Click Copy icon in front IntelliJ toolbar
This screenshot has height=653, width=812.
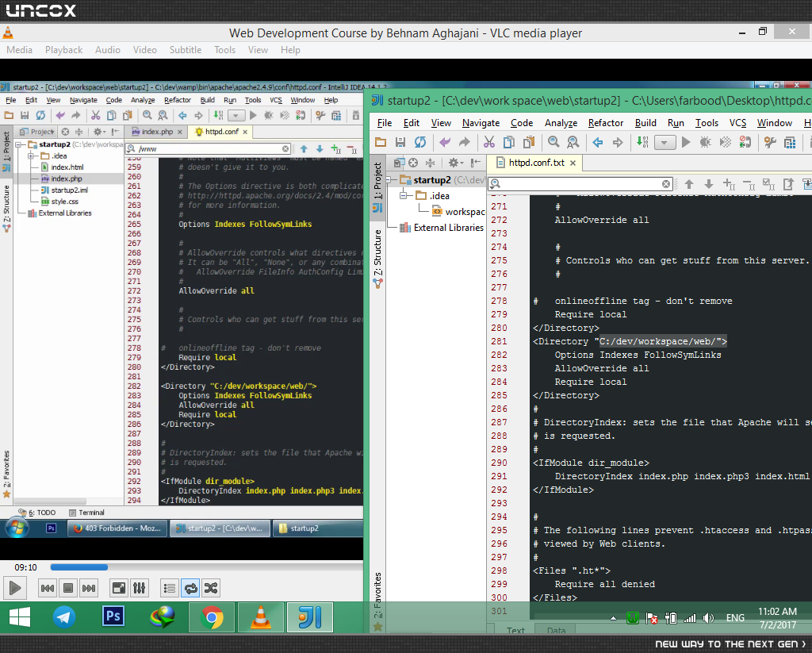tap(509, 142)
